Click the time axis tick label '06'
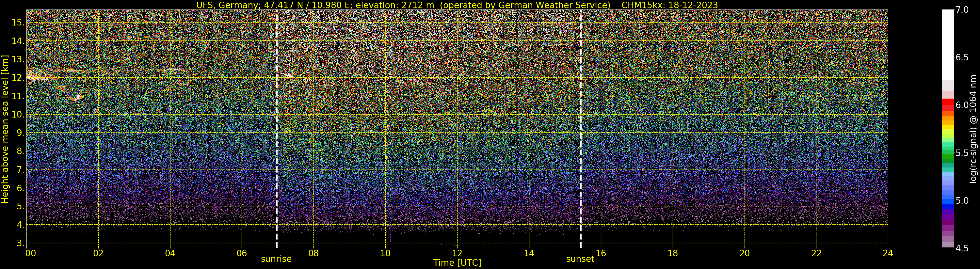 tap(242, 253)
